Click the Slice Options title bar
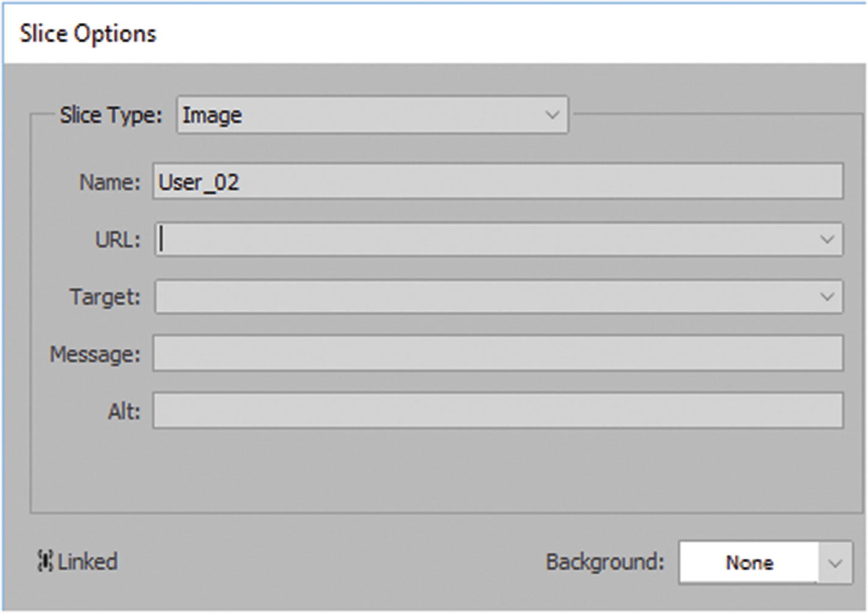Image resolution: width=868 pixels, height=613 pixels. point(426,34)
